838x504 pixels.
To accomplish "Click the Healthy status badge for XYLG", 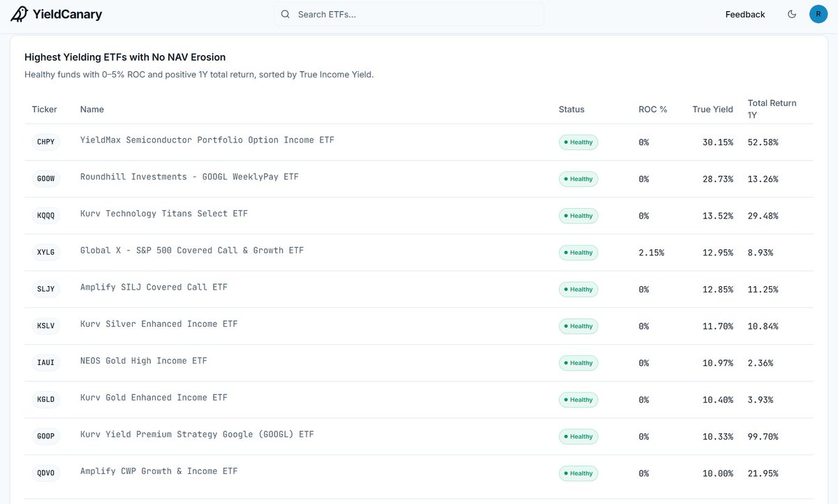I will click(x=578, y=253).
